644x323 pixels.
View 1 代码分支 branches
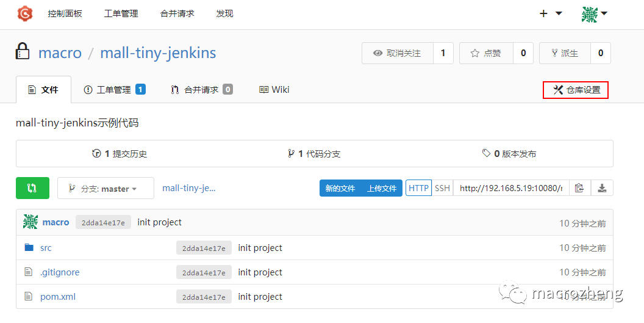[x=315, y=154]
